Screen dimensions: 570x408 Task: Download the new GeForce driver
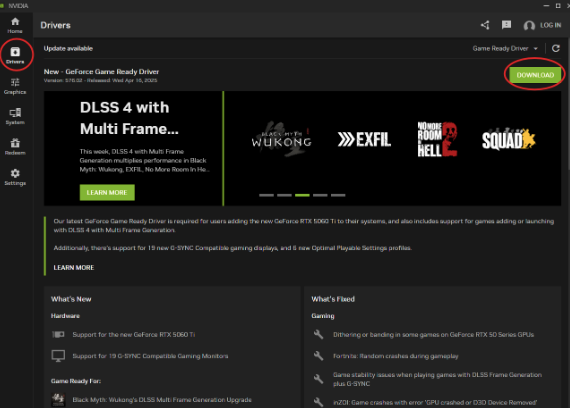[x=535, y=75]
